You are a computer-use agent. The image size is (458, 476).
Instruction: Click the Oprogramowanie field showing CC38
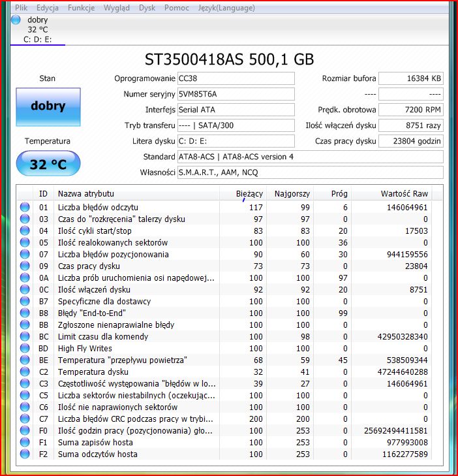[x=236, y=78]
